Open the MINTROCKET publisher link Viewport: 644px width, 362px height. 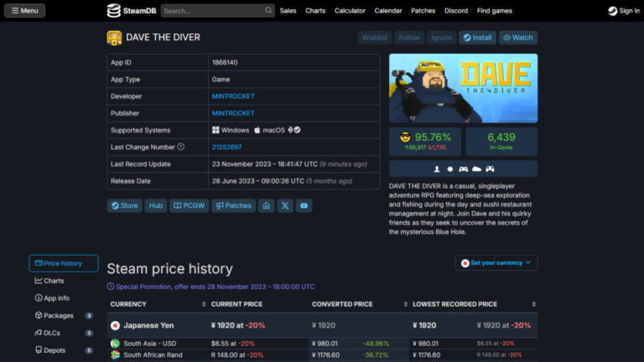click(x=233, y=113)
